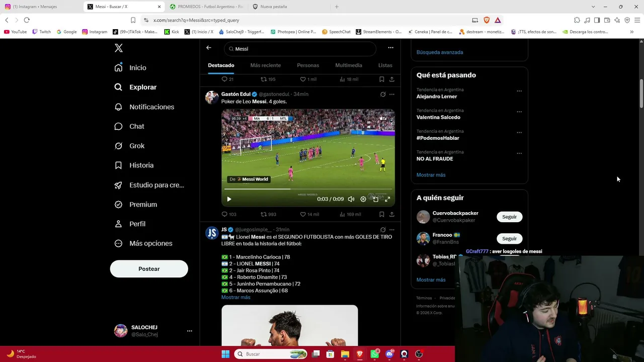Viewport: 644px width, 362px height.
Task: Open Estudio para creadores in the sidebar
Action: pyautogui.click(x=149, y=185)
